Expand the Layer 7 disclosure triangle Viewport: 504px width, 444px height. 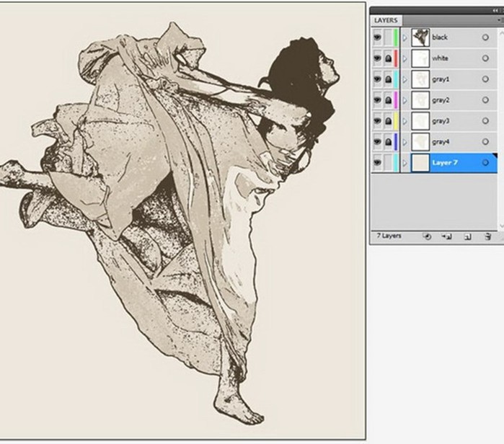coord(404,164)
